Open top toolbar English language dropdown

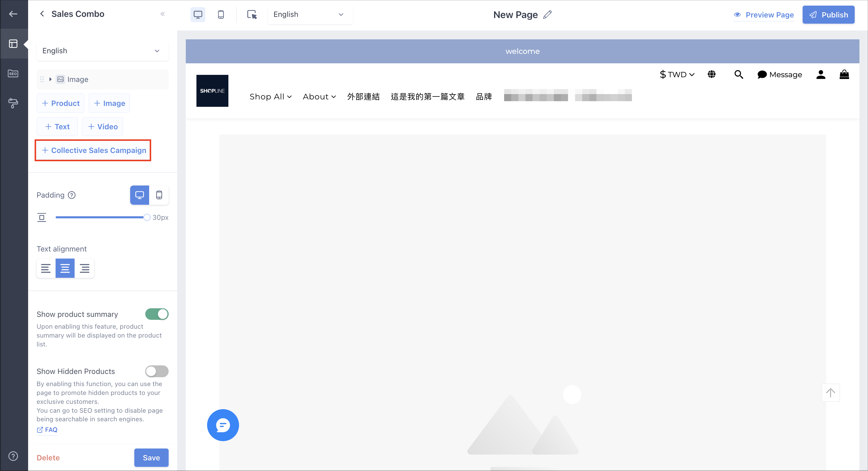(310, 14)
